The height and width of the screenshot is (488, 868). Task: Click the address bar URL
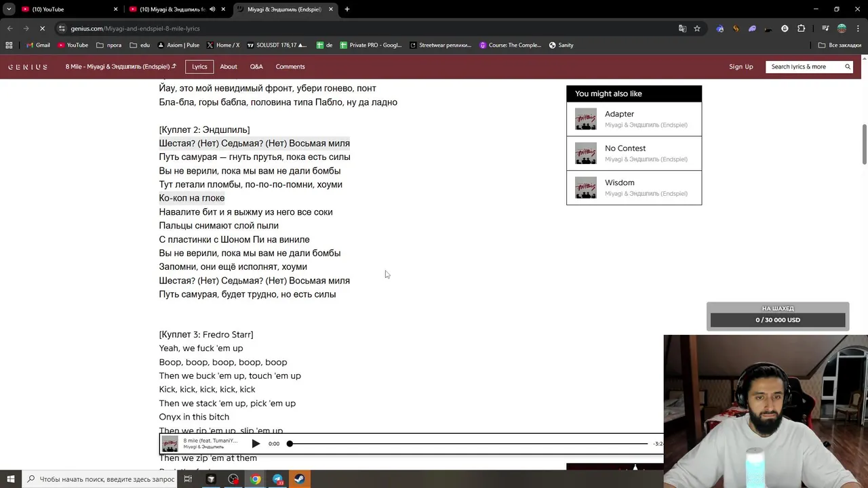135,28
